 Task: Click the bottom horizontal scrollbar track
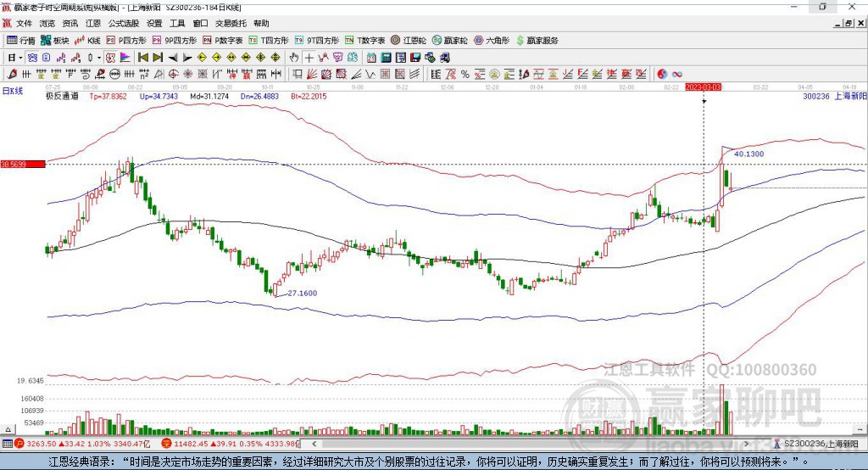pos(531,444)
